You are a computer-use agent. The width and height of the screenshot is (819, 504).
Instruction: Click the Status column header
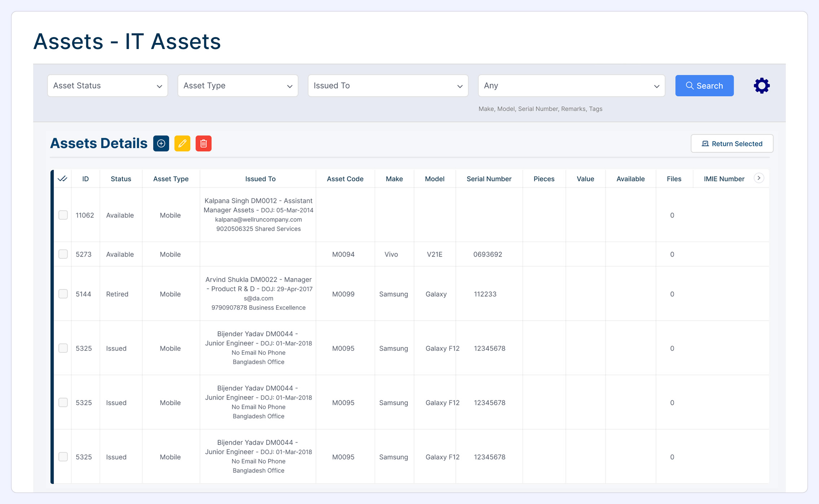[121, 179]
